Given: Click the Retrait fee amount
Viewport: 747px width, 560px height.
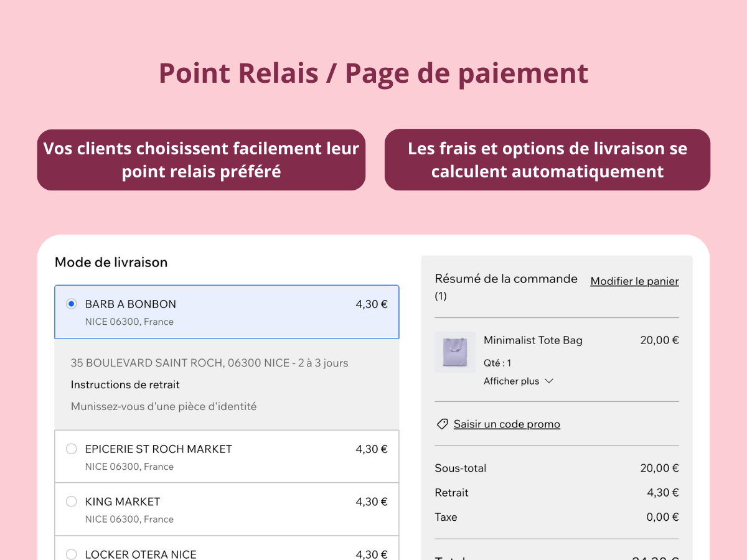Looking at the screenshot, I should 663,492.
